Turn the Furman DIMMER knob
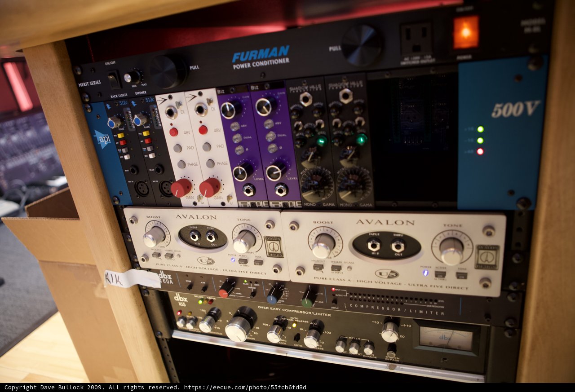 pyautogui.click(x=133, y=77)
